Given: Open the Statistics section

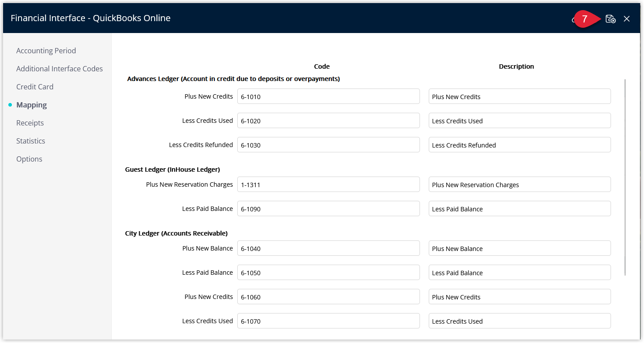Looking at the screenshot, I should (31, 141).
